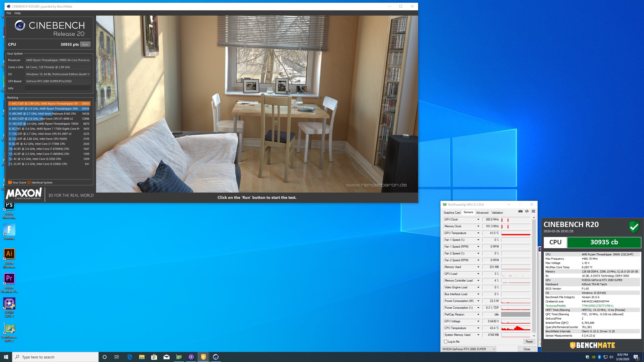Open the GPU-Z hamburger menu icon
This screenshot has width=644, height=362.
(533, 211)
